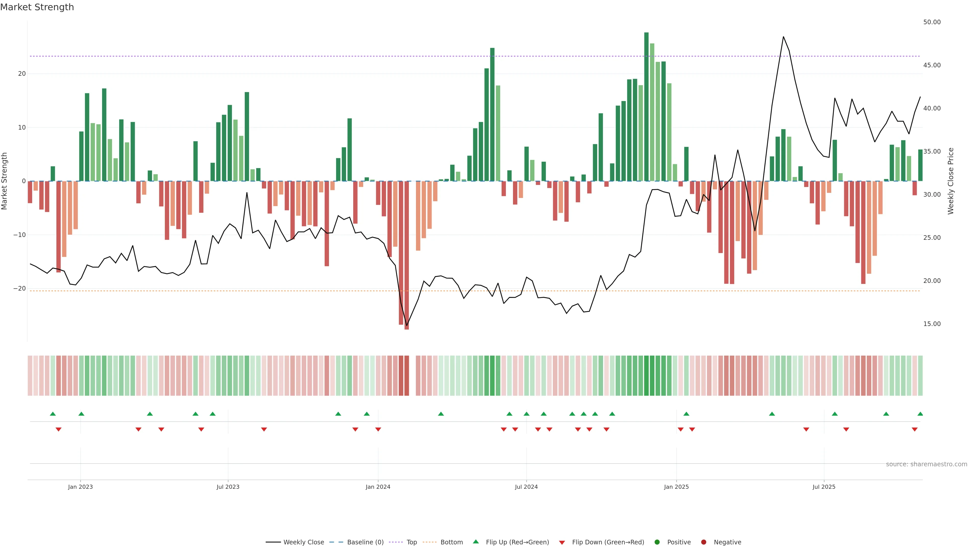Toggle the Weekly Close legend label

(304, 542)
